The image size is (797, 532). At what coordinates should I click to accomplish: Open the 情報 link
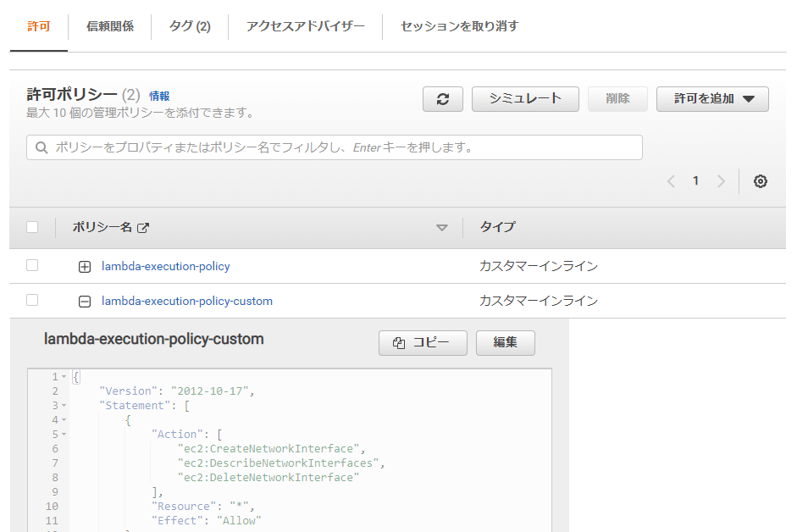[159, 96]
